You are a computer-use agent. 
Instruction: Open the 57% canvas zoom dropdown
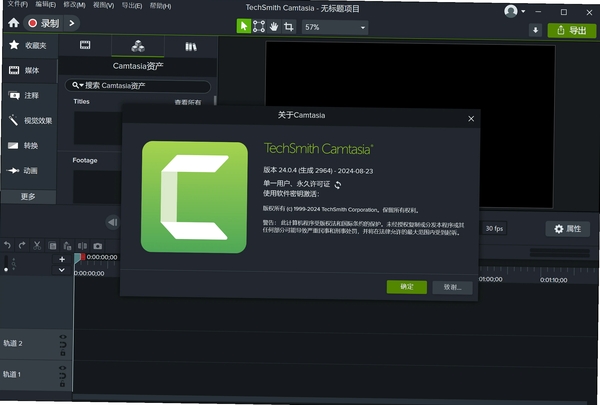(x=335, y=28)
